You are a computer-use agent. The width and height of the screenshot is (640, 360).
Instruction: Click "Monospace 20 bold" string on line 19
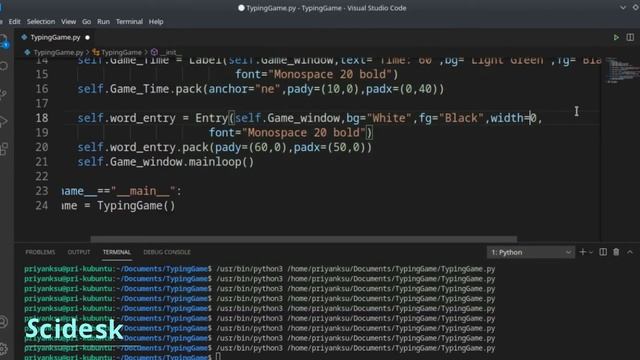coord(304,133)
